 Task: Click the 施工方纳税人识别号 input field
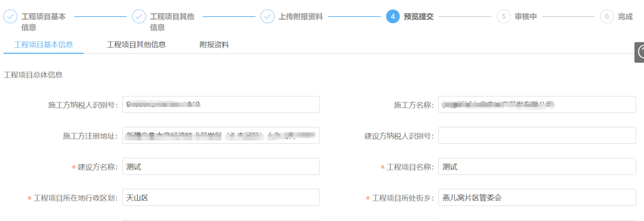221,105
